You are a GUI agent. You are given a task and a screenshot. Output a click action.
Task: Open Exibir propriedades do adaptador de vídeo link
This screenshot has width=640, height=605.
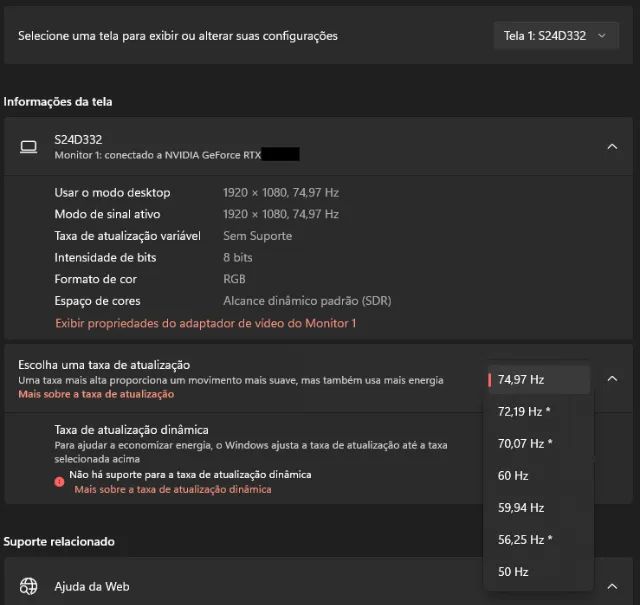206,323
